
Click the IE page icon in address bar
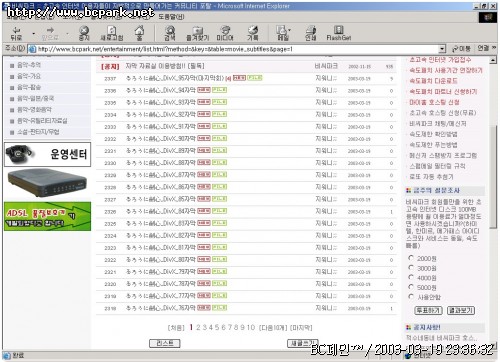point(32,49)
